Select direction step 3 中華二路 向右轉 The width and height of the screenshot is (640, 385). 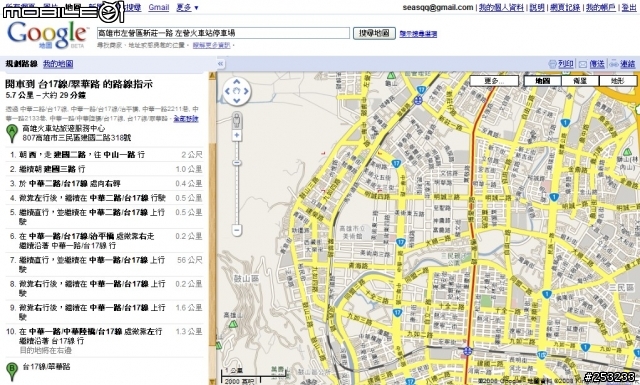(104, 183)
